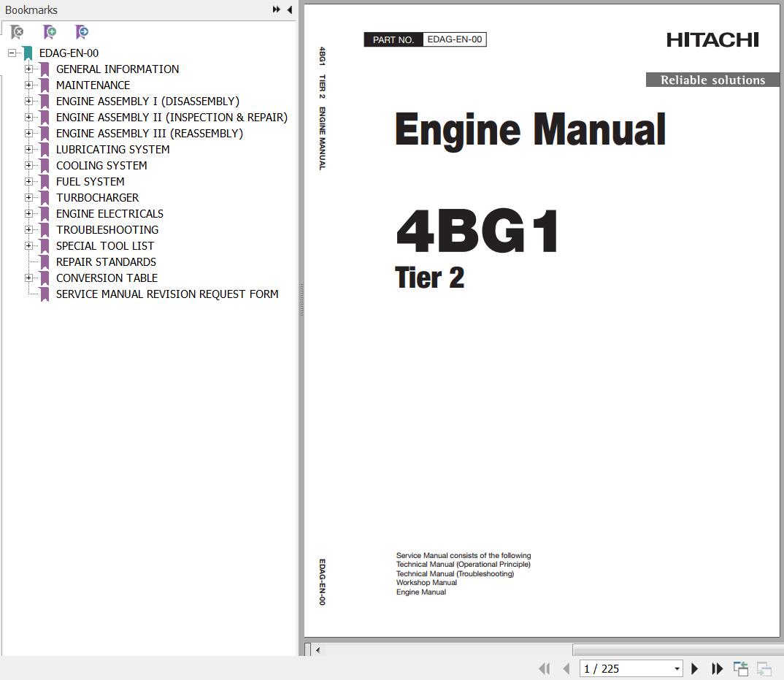Expand the CONVERSION TABLE bookmark
The width and height of the screenshot is (784, 680).
28,278
